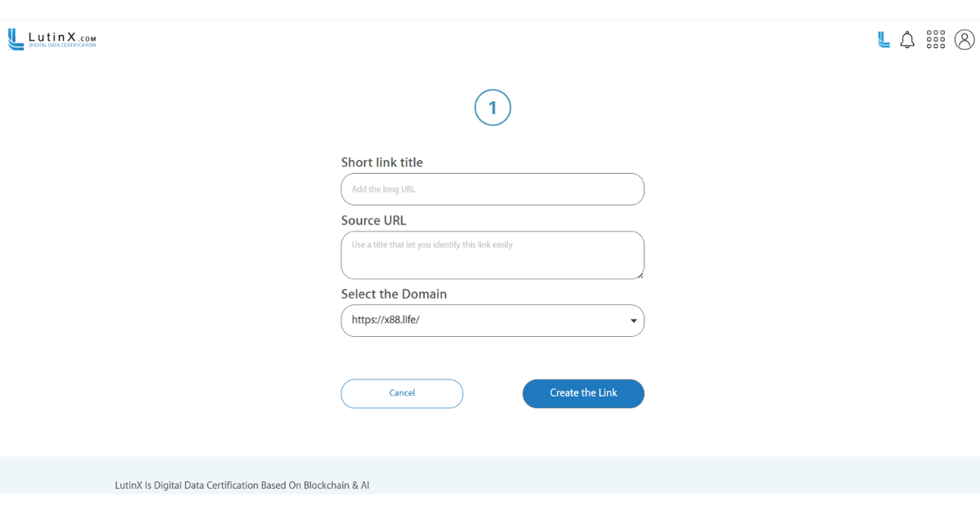The width and height of the screenshot is (980, 514).
Task: Click the footer text about Blockchain & AI
Action: (242, 485)
